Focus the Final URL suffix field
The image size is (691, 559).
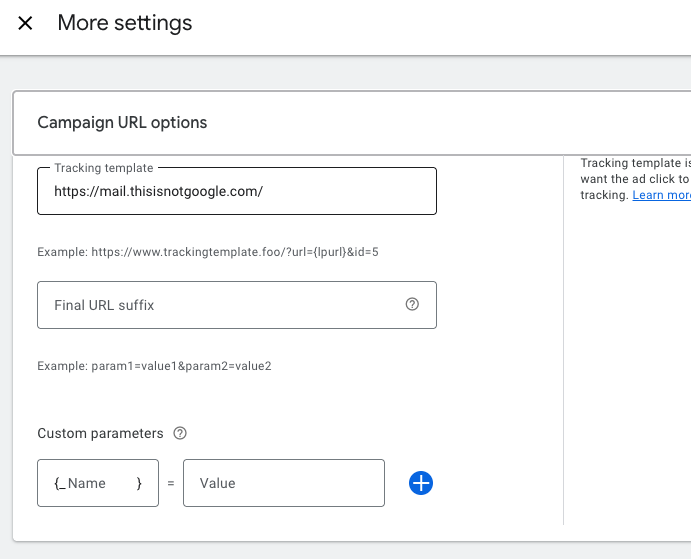pyautogui.click(x=220, y=305)
